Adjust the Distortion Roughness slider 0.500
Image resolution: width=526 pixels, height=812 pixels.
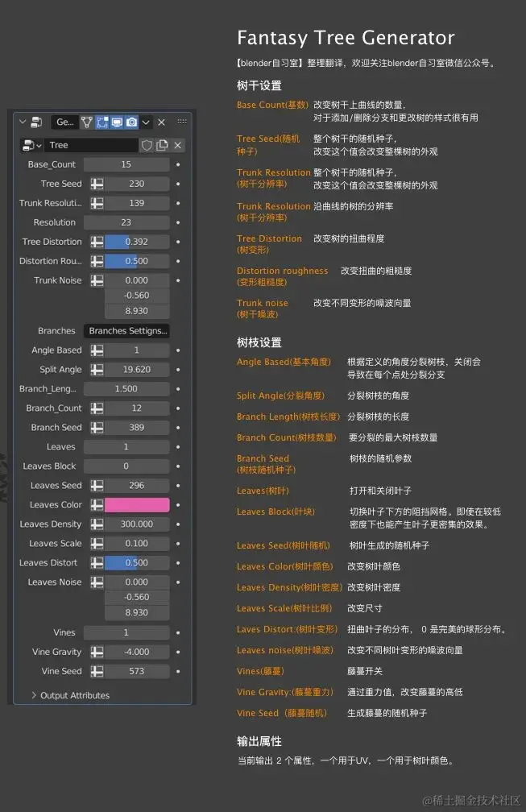click(x=137, y=261)
